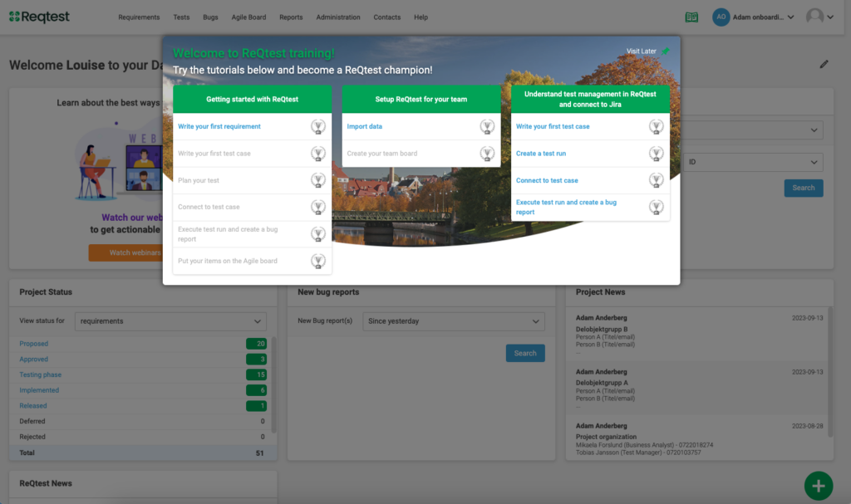This screenshot has height=504, width=851.
Task: Click the trophy for Plan your test
Action: point(318,180)
